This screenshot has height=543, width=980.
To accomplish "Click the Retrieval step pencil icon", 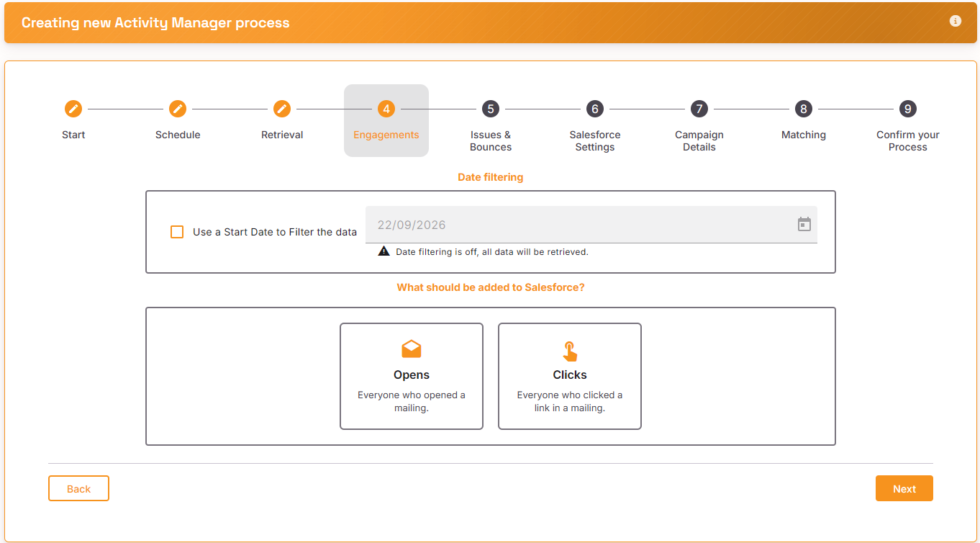I will click(x=282, y=109).
